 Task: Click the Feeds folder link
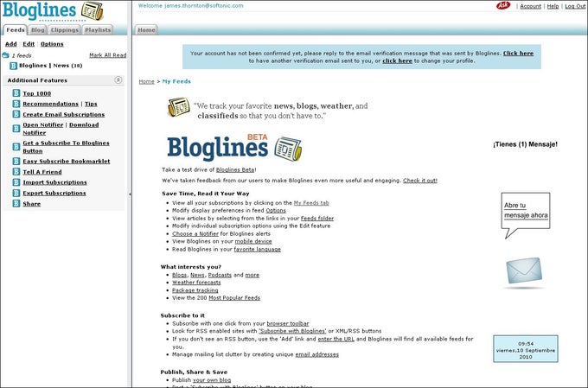(316, 218)
